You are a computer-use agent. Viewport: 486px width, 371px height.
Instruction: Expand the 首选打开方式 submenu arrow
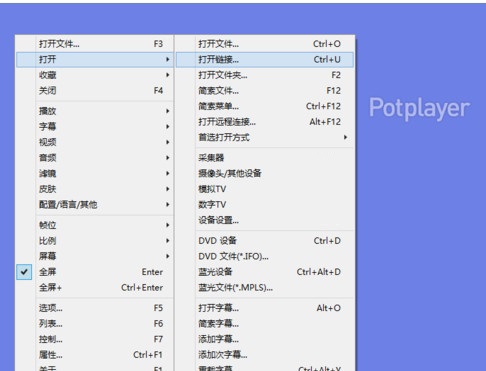345,137
